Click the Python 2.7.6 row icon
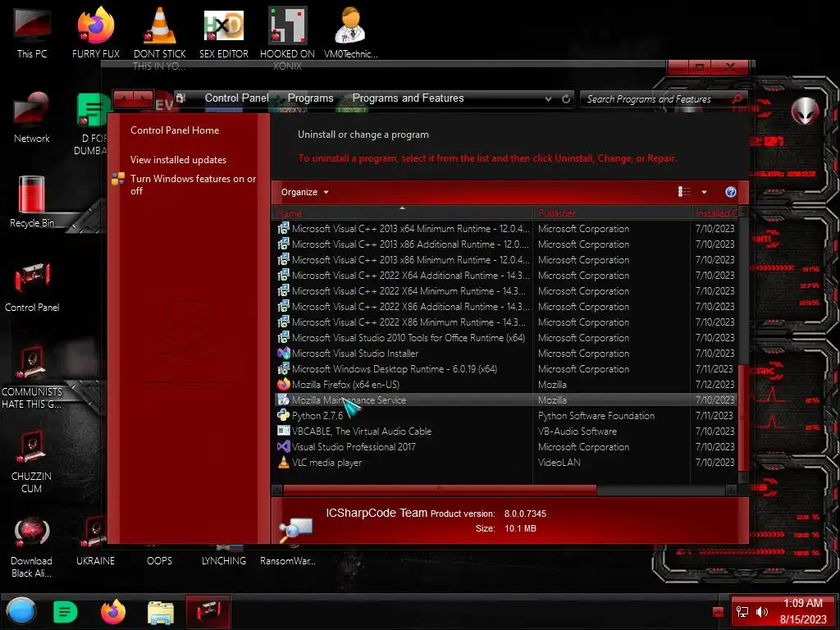 coord(283,415)
